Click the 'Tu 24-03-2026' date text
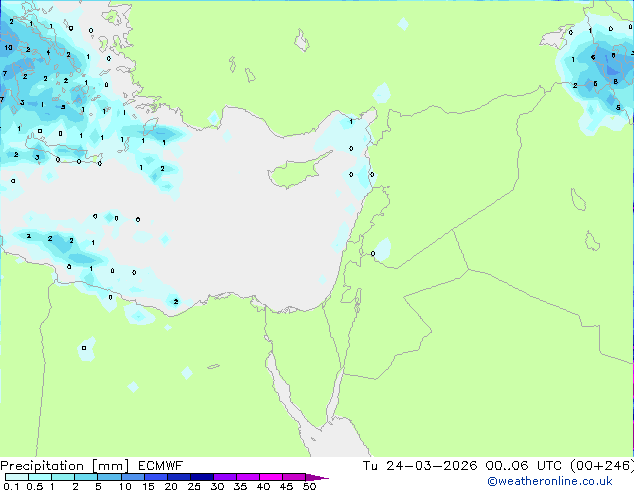634x490 pixels. click(420, 466)
